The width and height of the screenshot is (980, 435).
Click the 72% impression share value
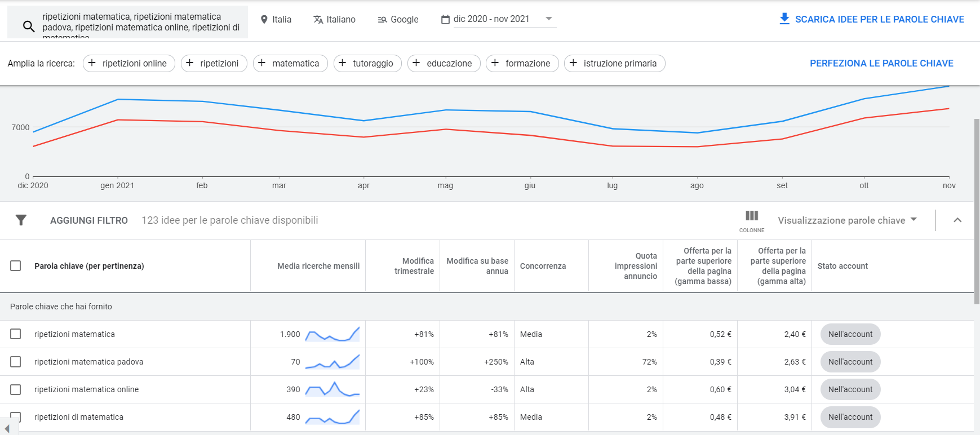click(x=650, y=362)
